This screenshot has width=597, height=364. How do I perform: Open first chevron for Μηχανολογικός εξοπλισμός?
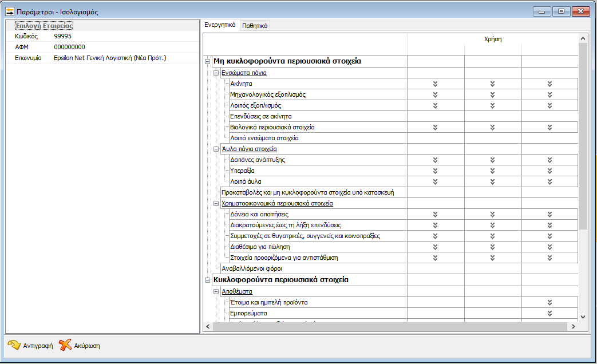(x=435, y=94)
